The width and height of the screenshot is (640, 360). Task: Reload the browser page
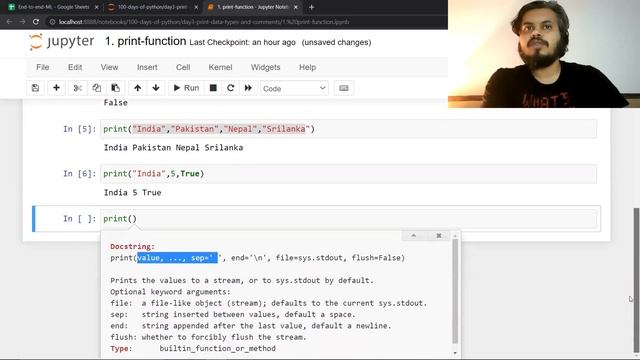(x=36, y=22)
